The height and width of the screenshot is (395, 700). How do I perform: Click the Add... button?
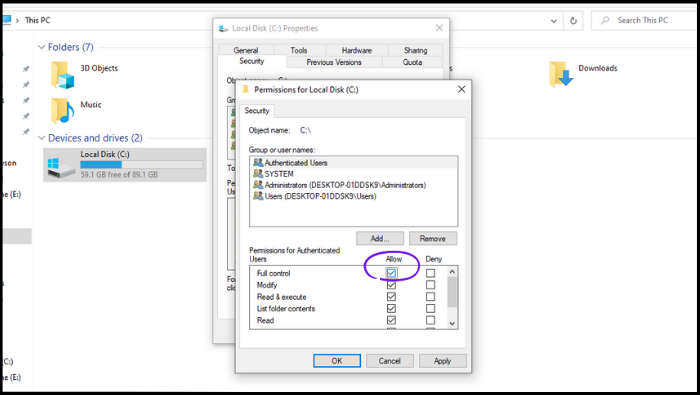(x=380, y=238)
